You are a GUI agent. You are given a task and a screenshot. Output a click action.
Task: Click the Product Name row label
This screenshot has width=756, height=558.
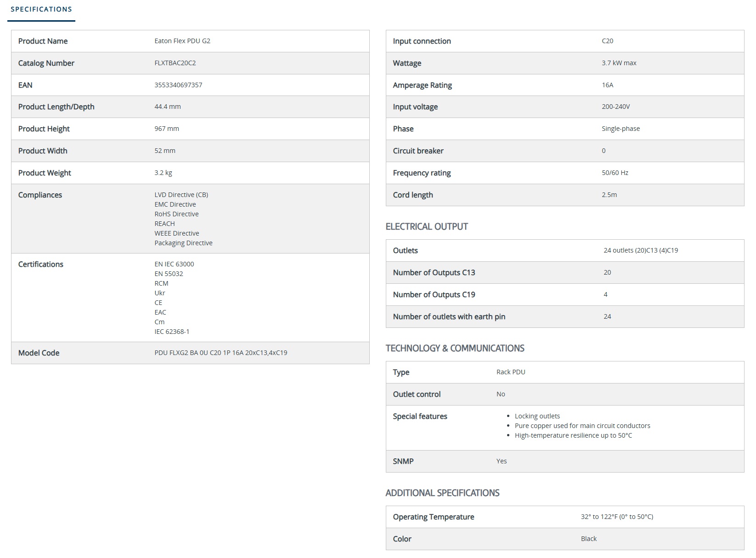pyautogui.click(x=43, y=41)
